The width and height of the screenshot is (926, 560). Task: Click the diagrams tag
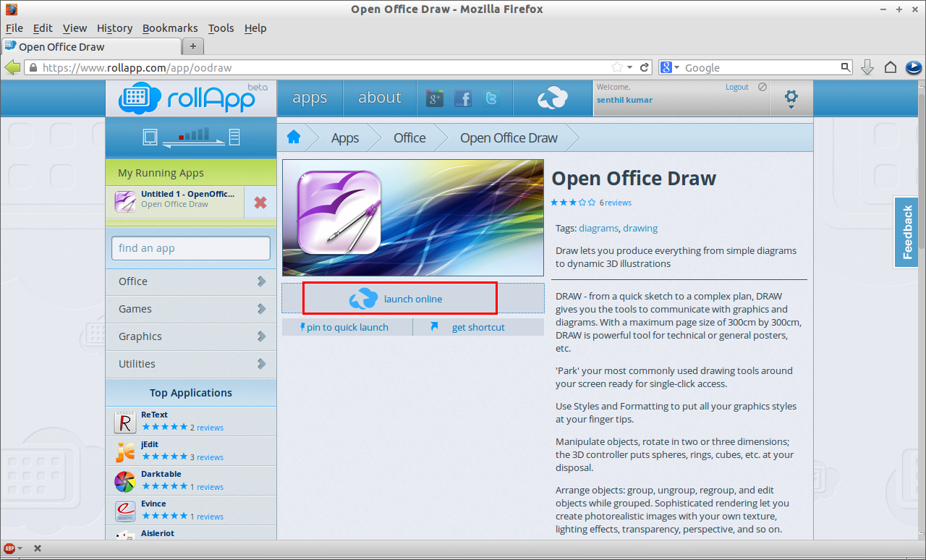[x=598, y=228]
